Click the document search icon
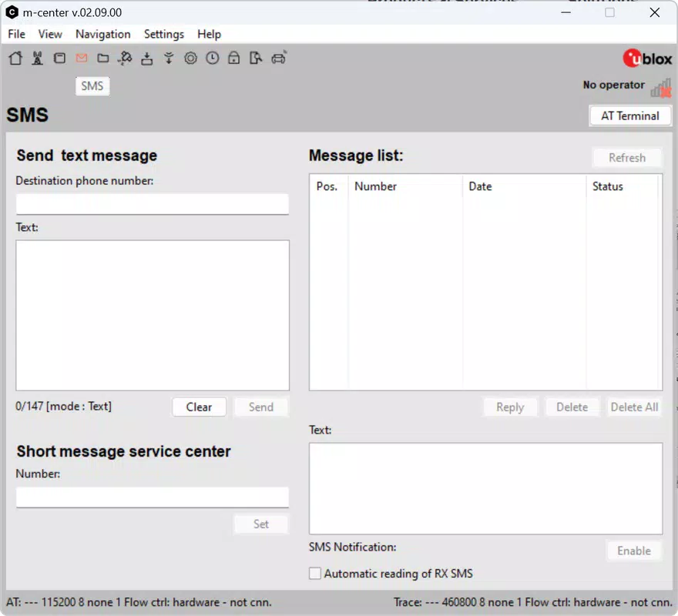This screenshot has width=678, height=616. pyautogui.click(x=256, y=58)
